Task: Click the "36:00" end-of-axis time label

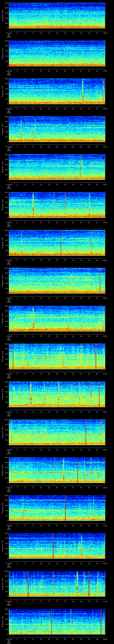Action: pos(105,185)
